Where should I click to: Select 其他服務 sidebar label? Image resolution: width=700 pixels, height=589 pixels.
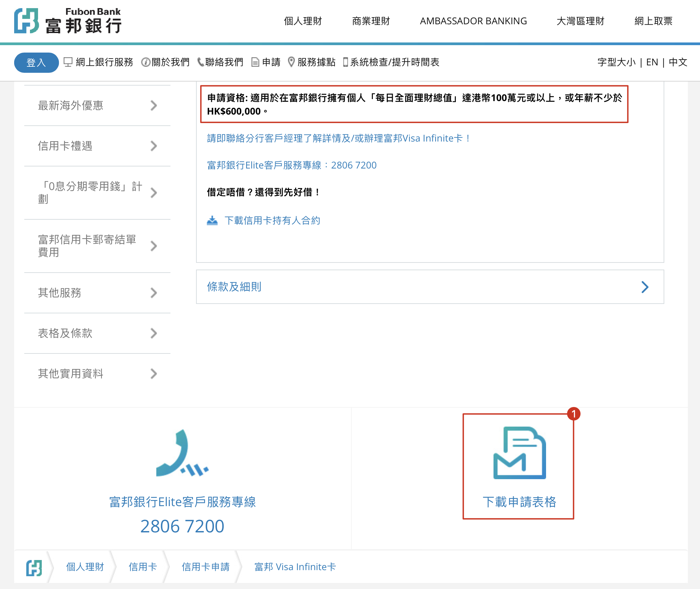[x=60, y=293]
